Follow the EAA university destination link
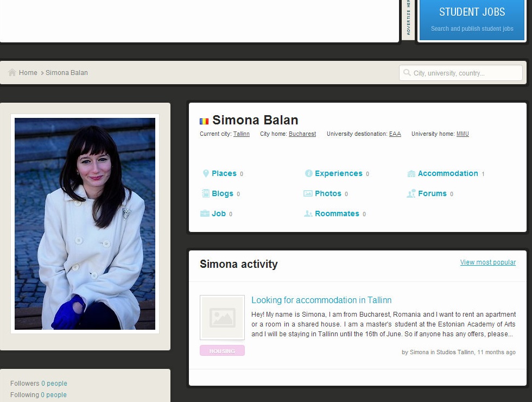 tap(395, 134)
